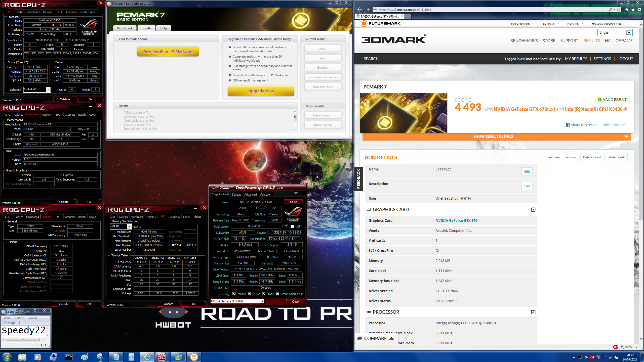Toggle the CUDA checkbox in GPU-Z
644x362 pixels.
(x=250, y=294)
